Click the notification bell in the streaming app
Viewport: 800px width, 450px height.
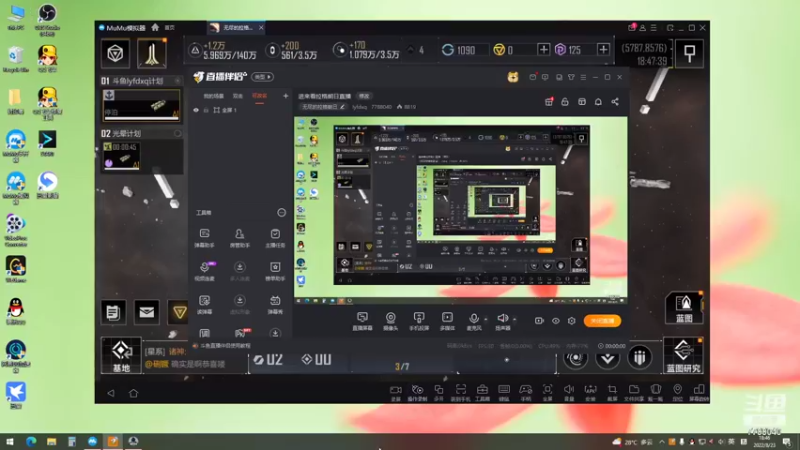tap(598, 102)
